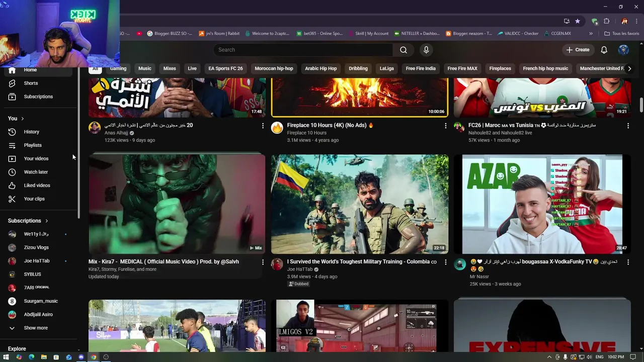The image size is (644, 362).
Task: Select the EA Sports FC 26 chip
Action: pos(225,68)
